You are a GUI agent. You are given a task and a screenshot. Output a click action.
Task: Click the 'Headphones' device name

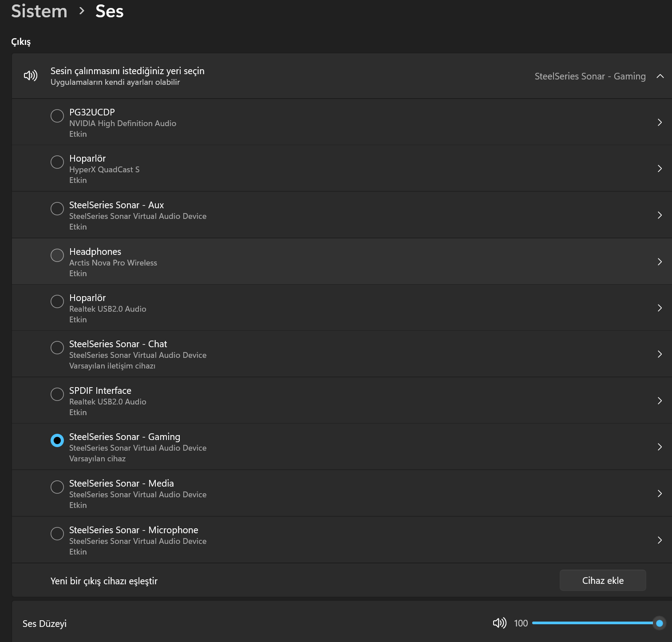tap(95, 252)
